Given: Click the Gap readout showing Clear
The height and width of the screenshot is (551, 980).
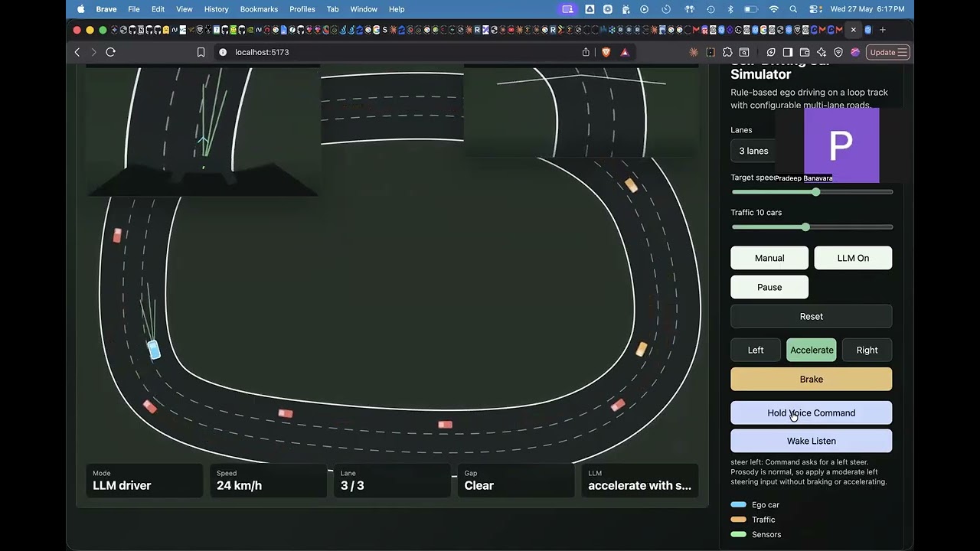Looking at the screenshot, I should click(x=516, y=481).
